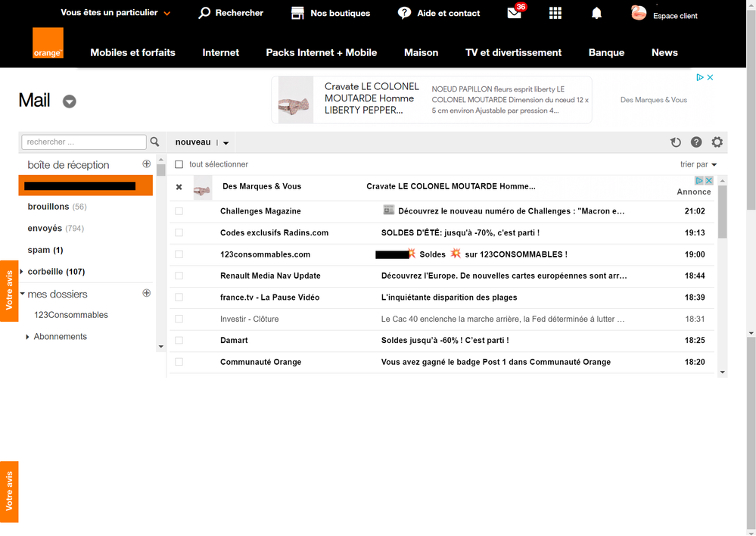Click the message list scroll down arrow
This screenshot has height=536, width=756.
722,372
